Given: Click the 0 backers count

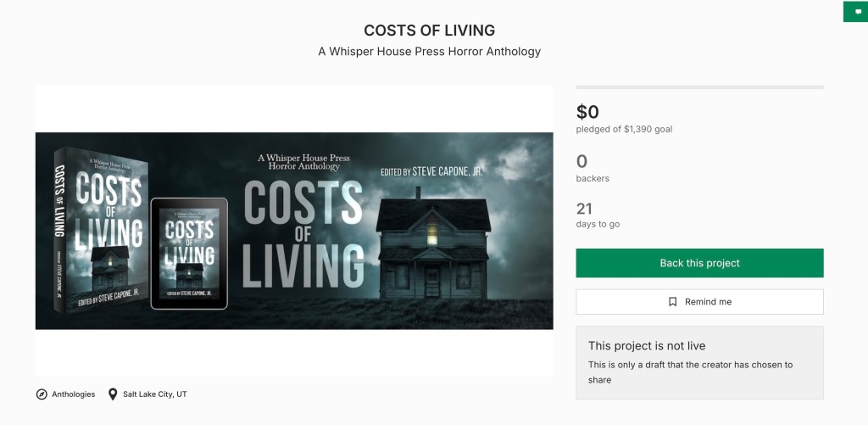Looking at the screenshot, I should 581,161.
